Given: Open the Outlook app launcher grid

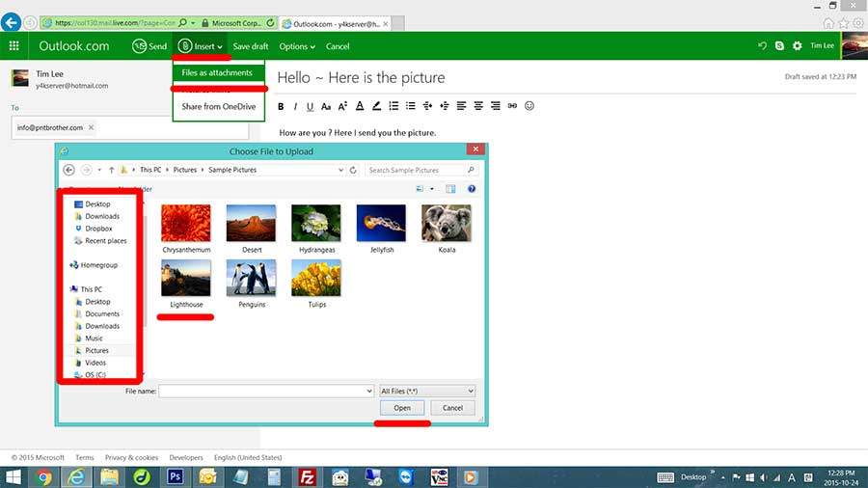Looking at the screenshot, I should point(14,46).
